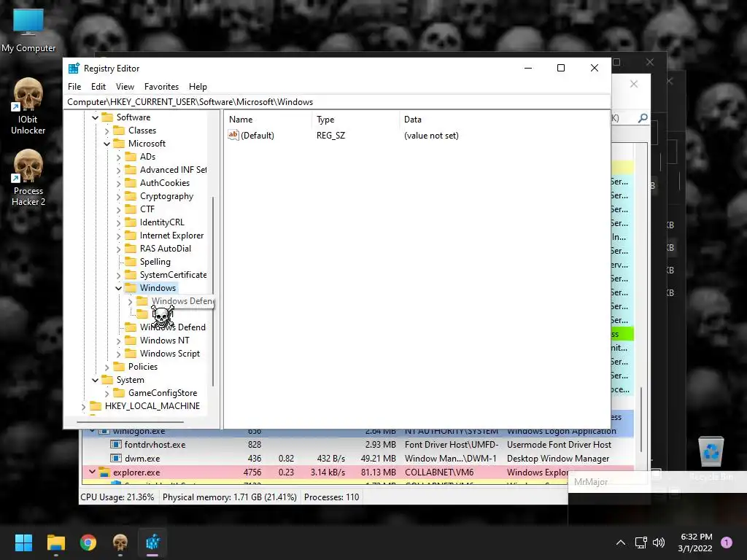The image size is (747, 560).
Task: Click the Type column header
Action: (355, 120)
